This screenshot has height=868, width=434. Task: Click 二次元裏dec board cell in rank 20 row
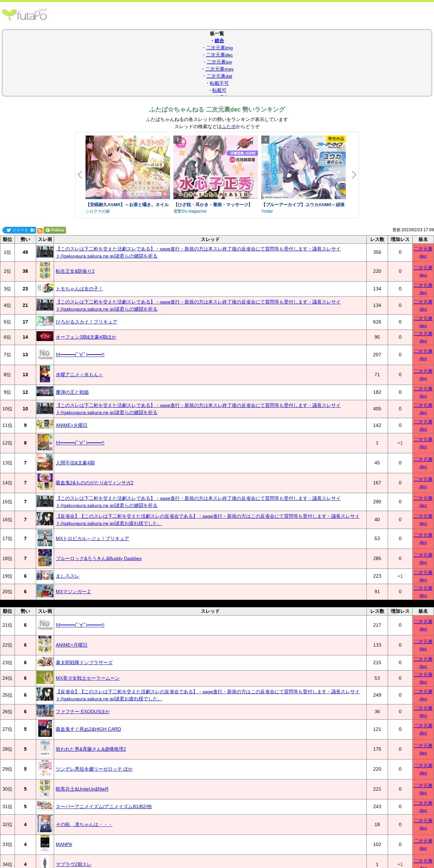[x=423, y=592]
